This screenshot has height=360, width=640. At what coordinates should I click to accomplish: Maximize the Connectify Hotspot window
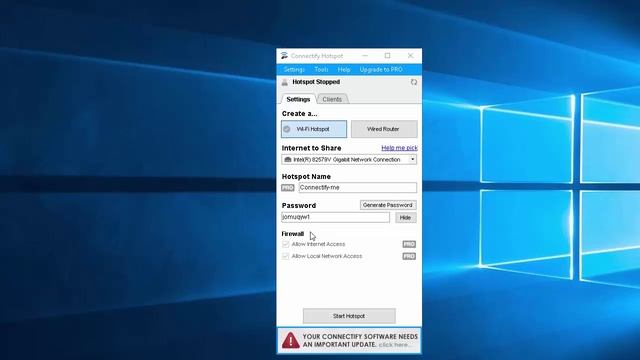(x=387, y=56)
